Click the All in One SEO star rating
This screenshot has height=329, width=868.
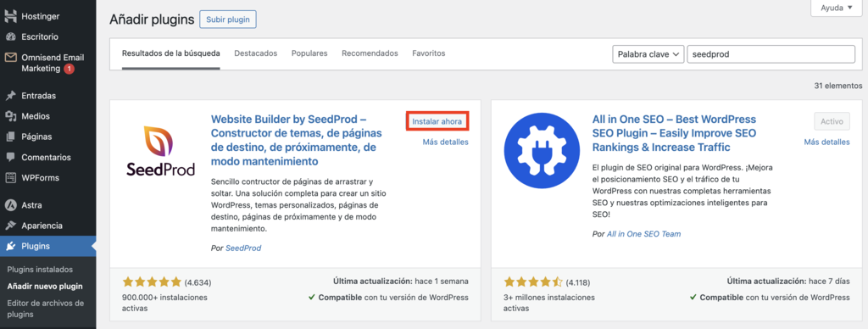[533, 282]
